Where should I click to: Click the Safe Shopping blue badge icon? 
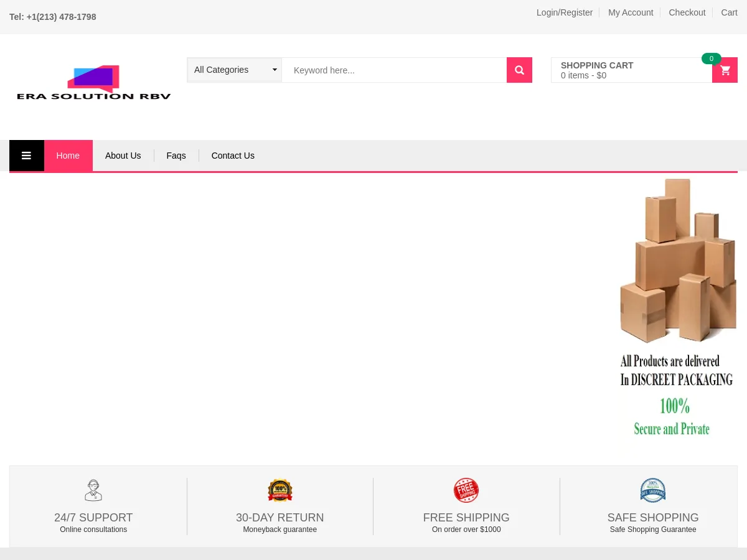[653, 490]
